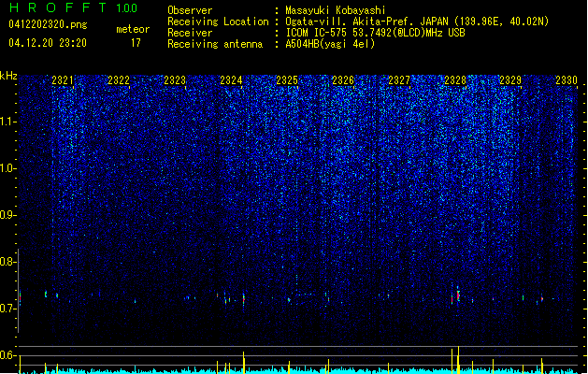Click the yellow intensity spike after 2324
The image size is (588, 374).
(x=244, y=363)
